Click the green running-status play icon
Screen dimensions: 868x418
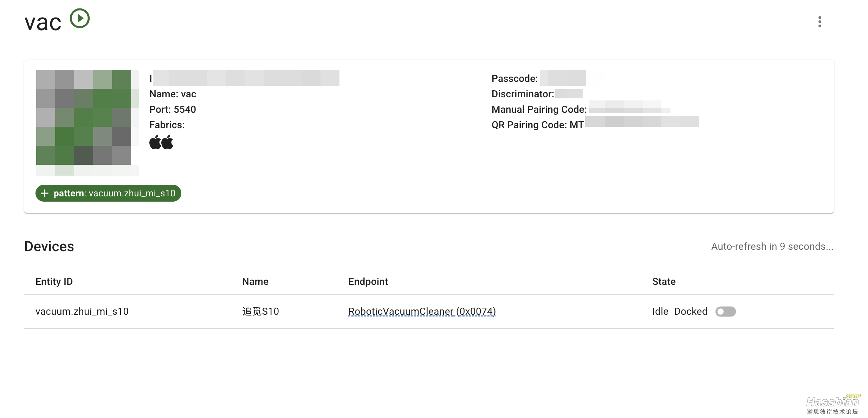pos(80,18)
